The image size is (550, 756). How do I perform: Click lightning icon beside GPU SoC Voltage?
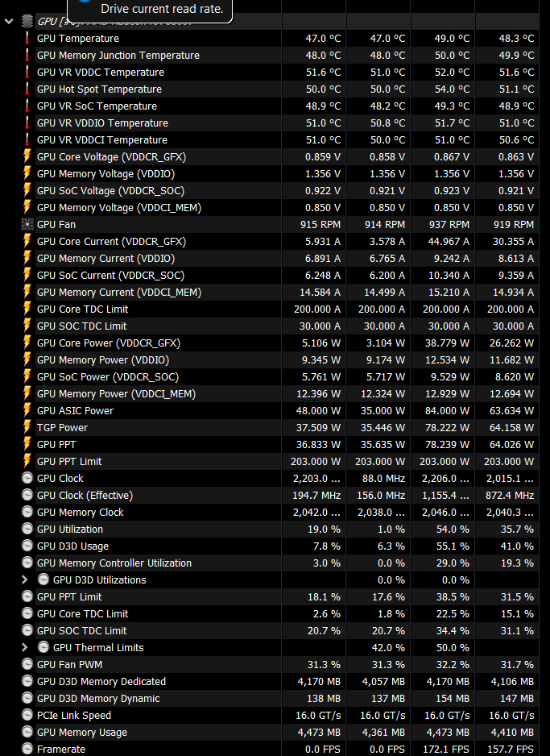click(x=27, y=190)
